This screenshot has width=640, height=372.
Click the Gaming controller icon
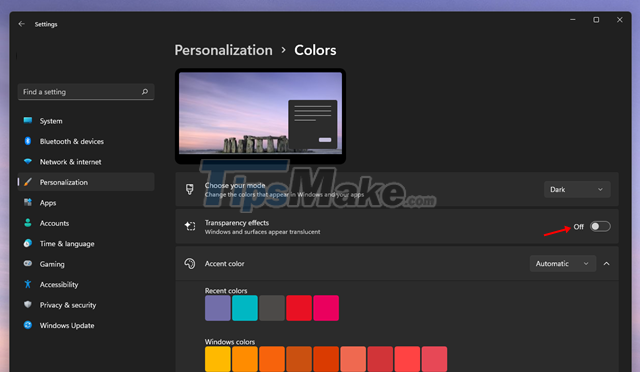pos(28,263)
